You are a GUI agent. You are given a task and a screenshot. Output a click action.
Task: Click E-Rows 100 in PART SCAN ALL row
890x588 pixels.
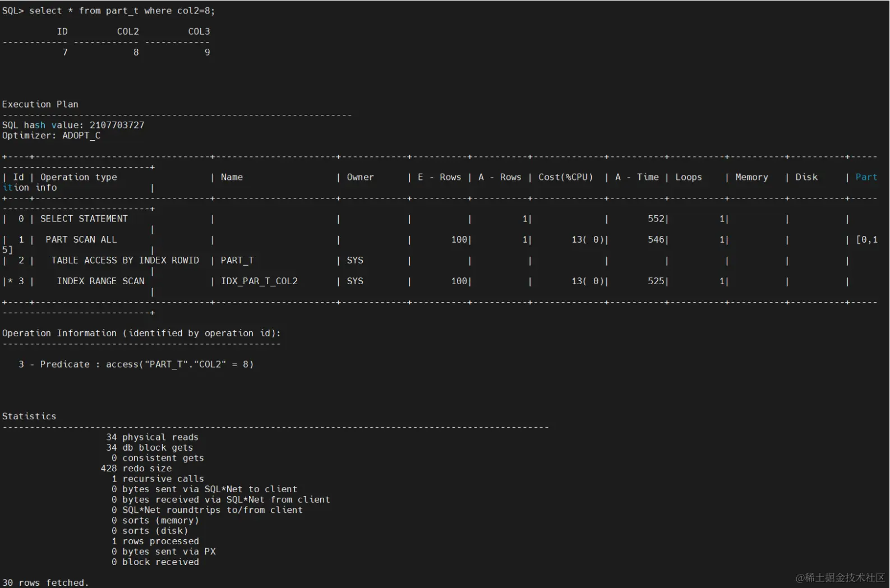click(459, 239)
